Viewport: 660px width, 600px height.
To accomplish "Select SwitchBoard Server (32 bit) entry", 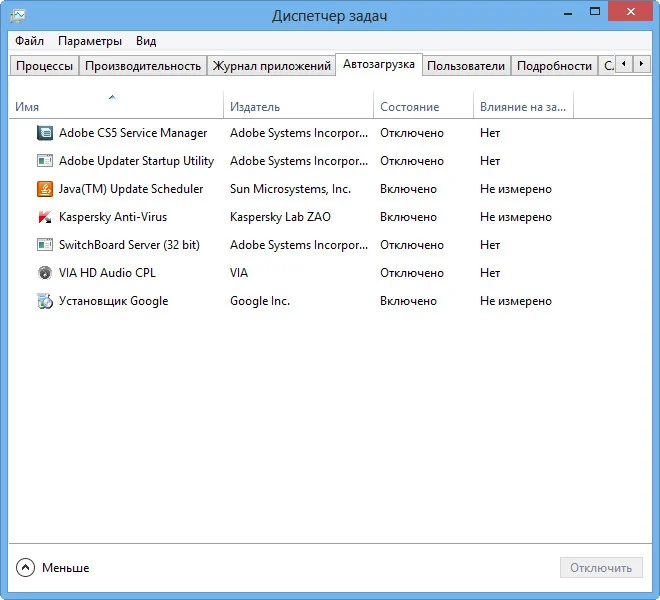I will (x=129, y=245).
